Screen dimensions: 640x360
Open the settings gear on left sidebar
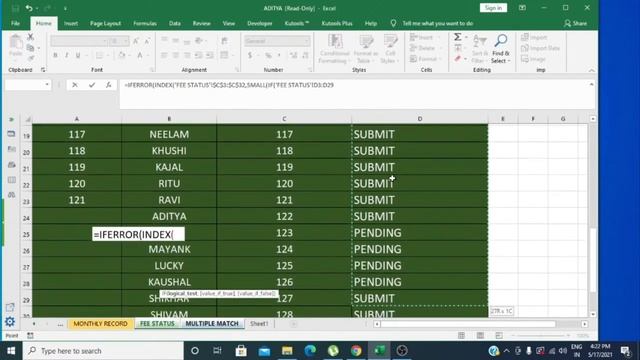10,322
